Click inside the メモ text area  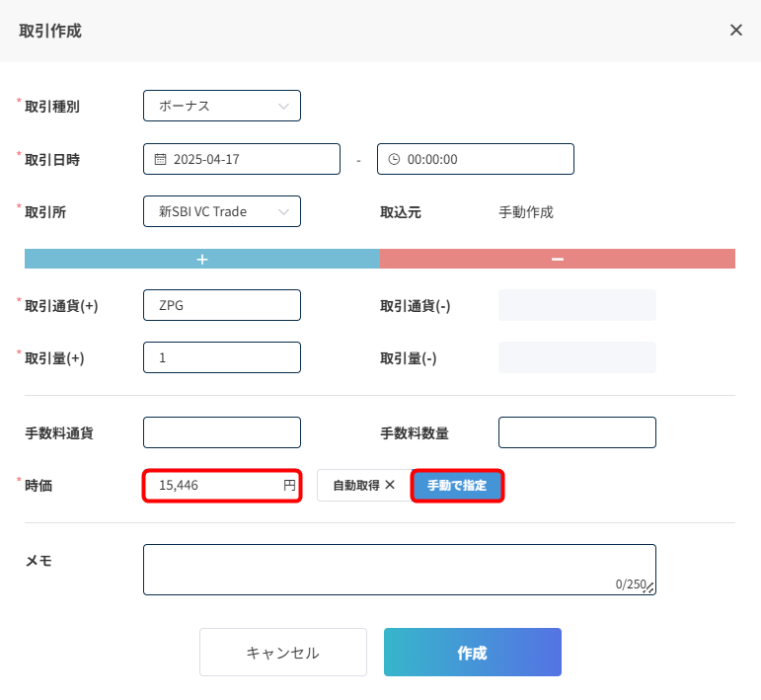pyautogui.click(x=400, y=570)
